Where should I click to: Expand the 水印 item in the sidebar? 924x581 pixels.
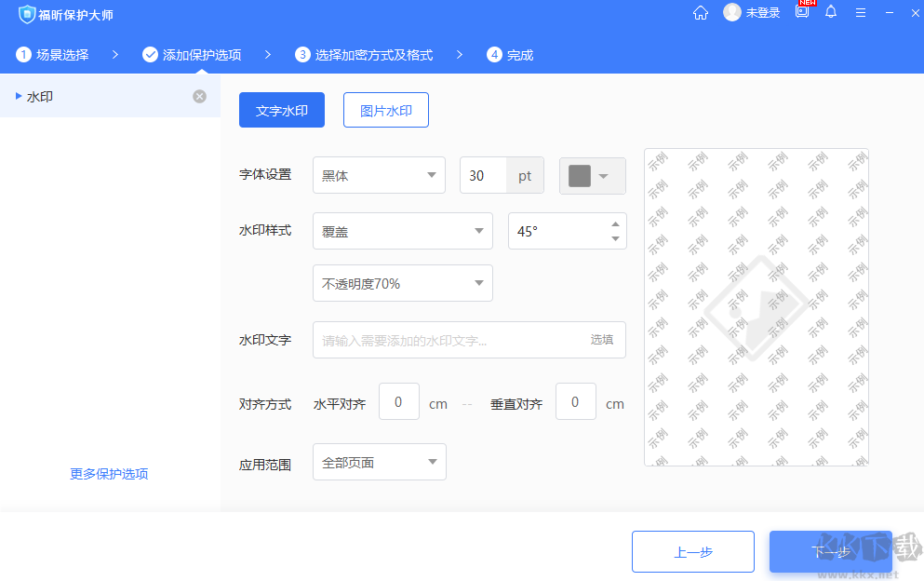click(17, 95)
